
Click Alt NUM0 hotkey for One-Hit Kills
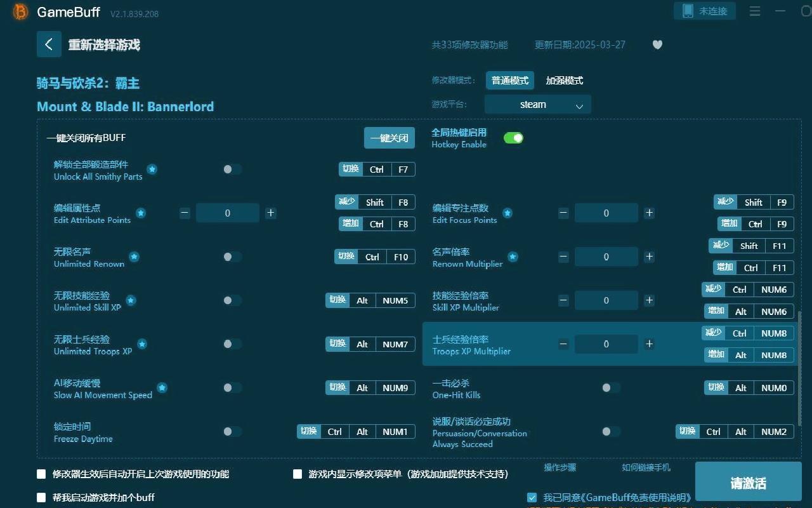click(749, 387)
